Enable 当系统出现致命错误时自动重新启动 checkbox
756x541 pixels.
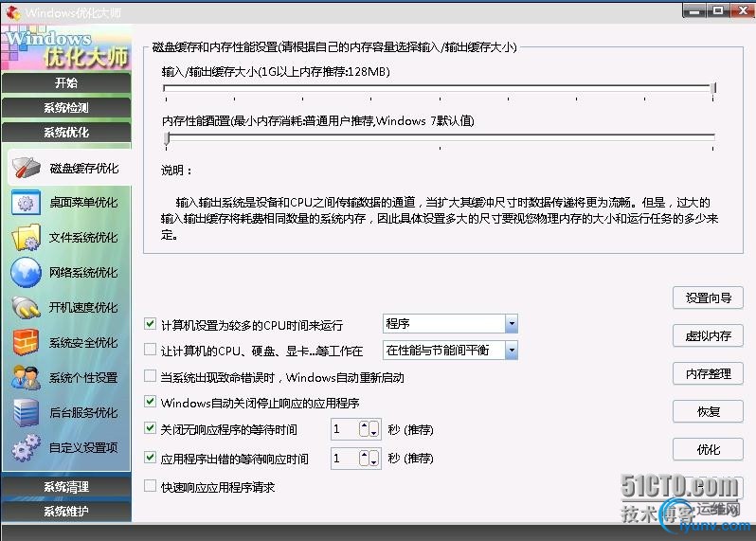click(150, 375)
